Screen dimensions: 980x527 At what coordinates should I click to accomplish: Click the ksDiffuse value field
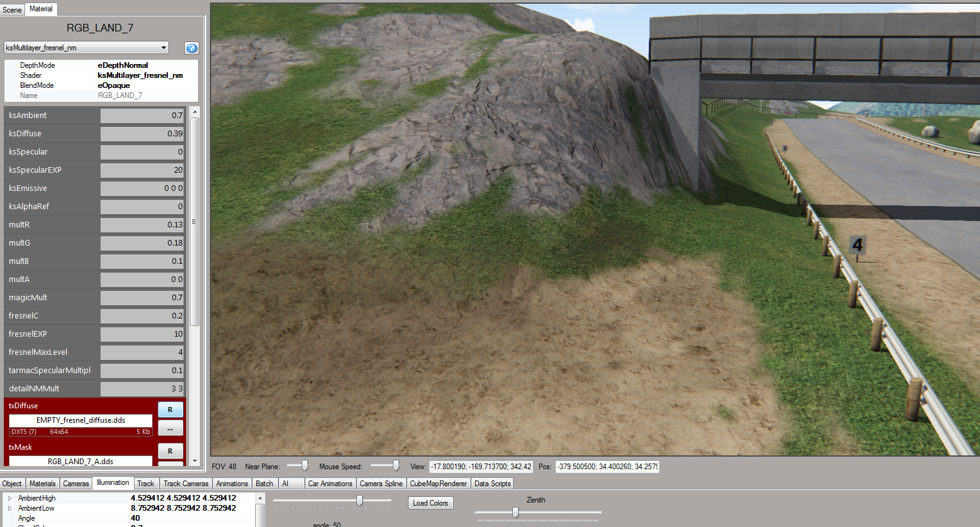click(142, 134)
